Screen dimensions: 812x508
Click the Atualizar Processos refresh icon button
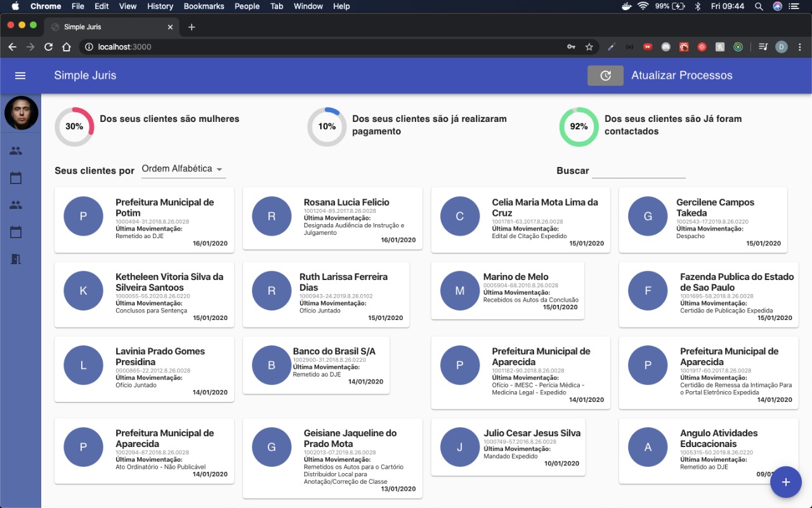pyautogui.click(x=605, y=76)
